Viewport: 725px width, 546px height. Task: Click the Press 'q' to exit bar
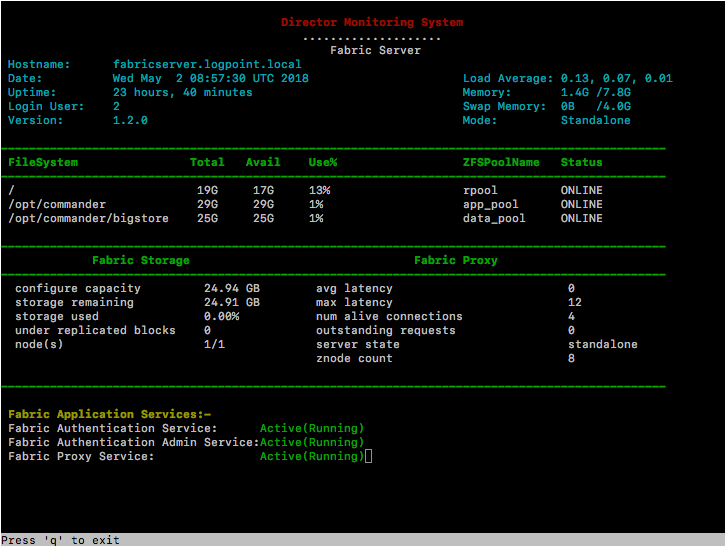[x=62, y=540]
